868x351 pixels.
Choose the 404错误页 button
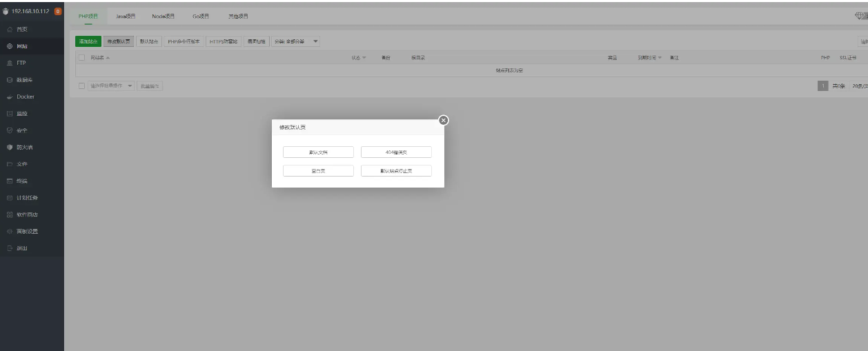(396, 152)
